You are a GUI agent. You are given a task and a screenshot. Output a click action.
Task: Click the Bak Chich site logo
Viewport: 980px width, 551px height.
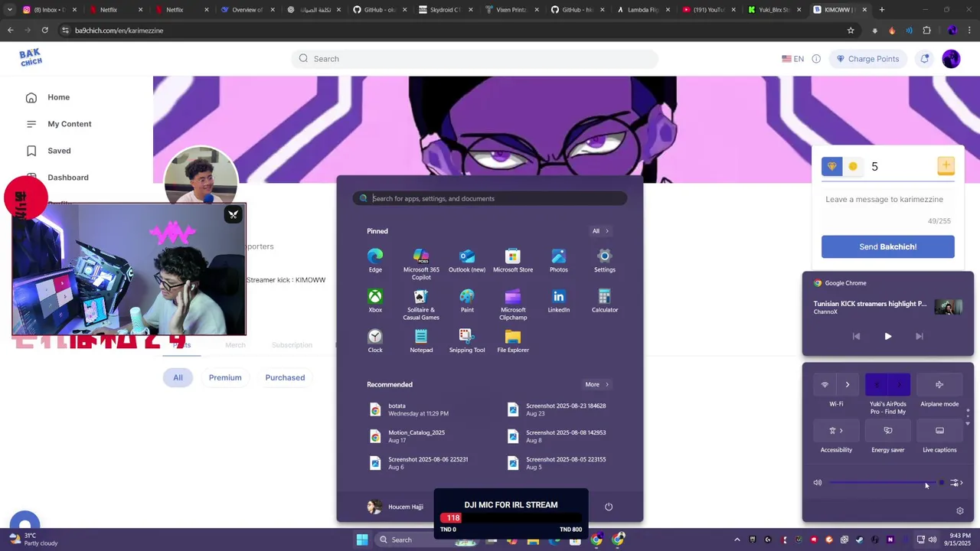coord(31,57)
